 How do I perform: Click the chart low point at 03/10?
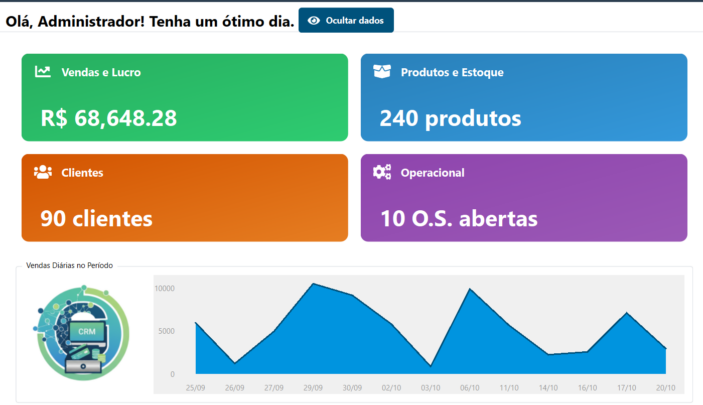point(430,366)
